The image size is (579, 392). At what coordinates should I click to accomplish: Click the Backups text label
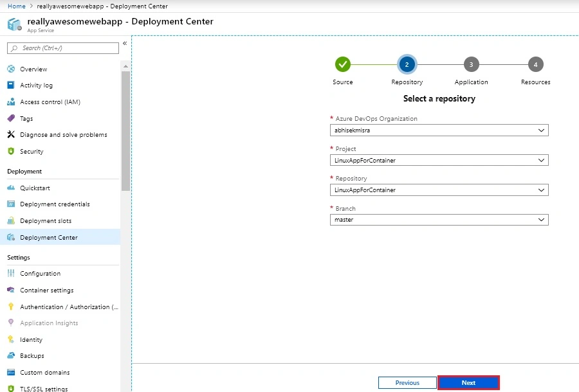coord(32,356)
